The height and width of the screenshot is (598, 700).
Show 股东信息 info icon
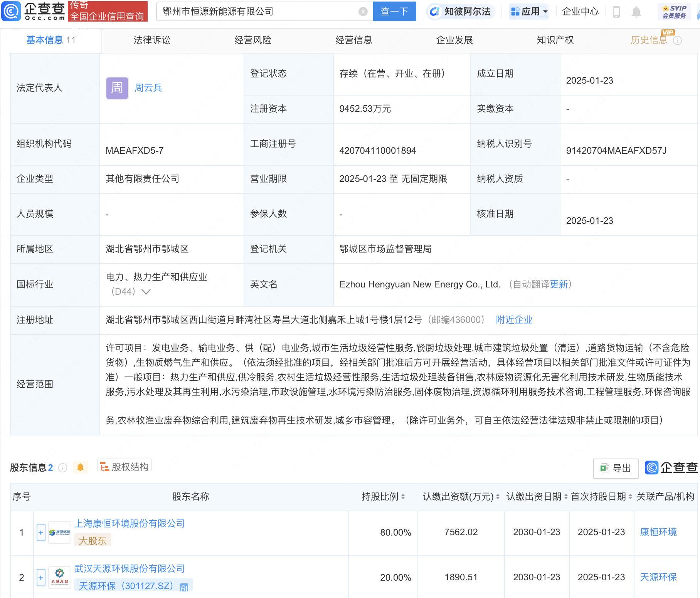coord(62,468)
